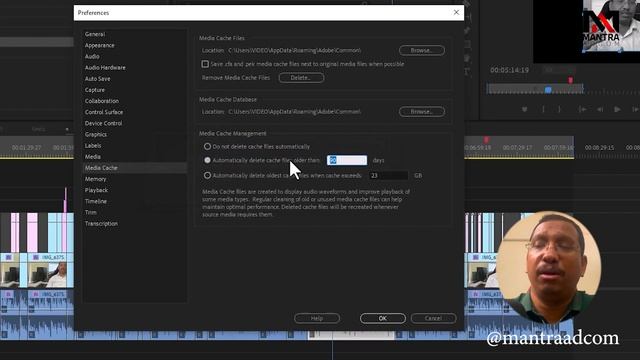Enable saving cache files next to originals
Viewport: 640px width, 360px height.
click(x=205, y=64)
